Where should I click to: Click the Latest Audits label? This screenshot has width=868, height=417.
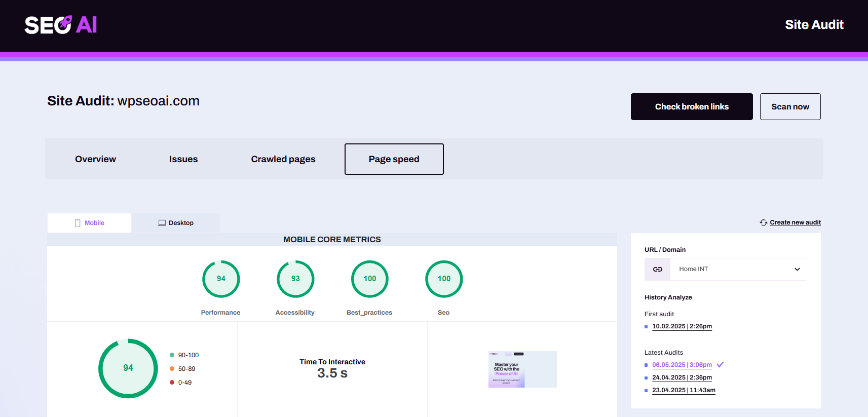[663, 353]
